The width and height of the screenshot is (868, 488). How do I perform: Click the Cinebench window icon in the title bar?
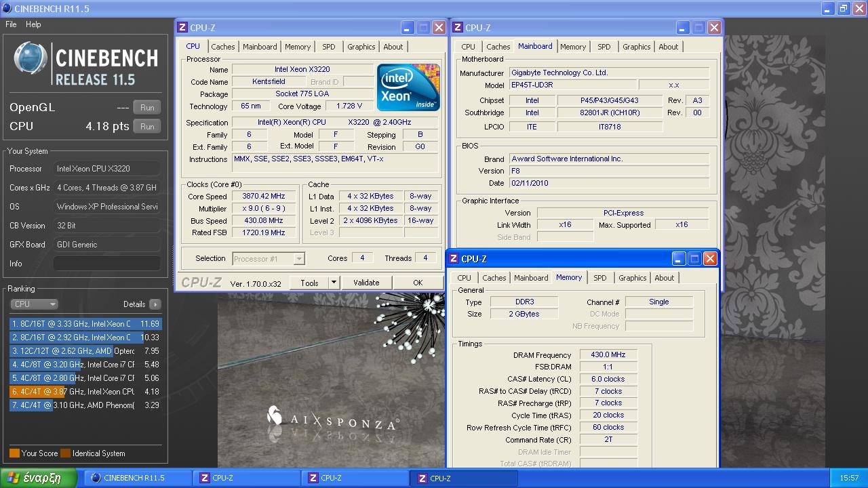point(7,8)
